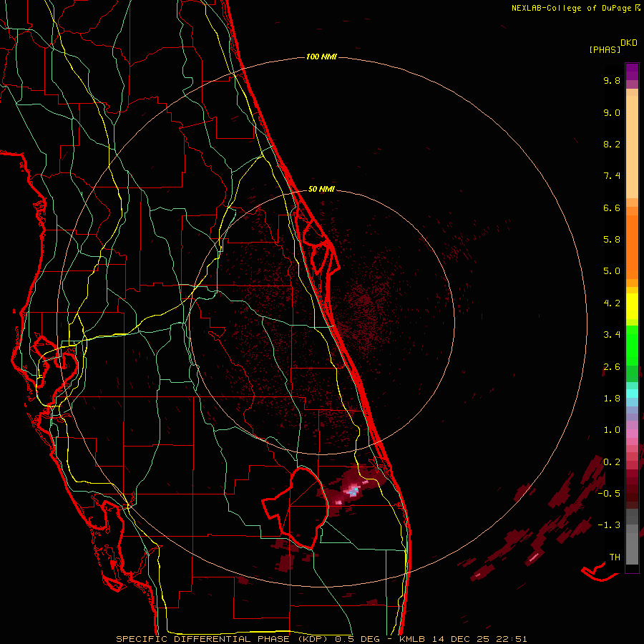Click the NEXLAB-College of DuPage title text

pyautogui.click(x=571, y=8)
